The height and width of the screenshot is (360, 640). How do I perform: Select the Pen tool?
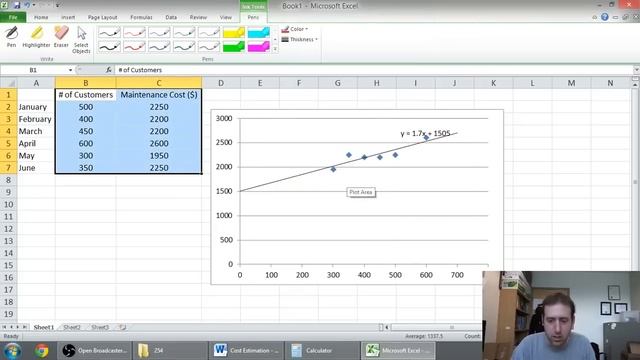click(11, 37)
